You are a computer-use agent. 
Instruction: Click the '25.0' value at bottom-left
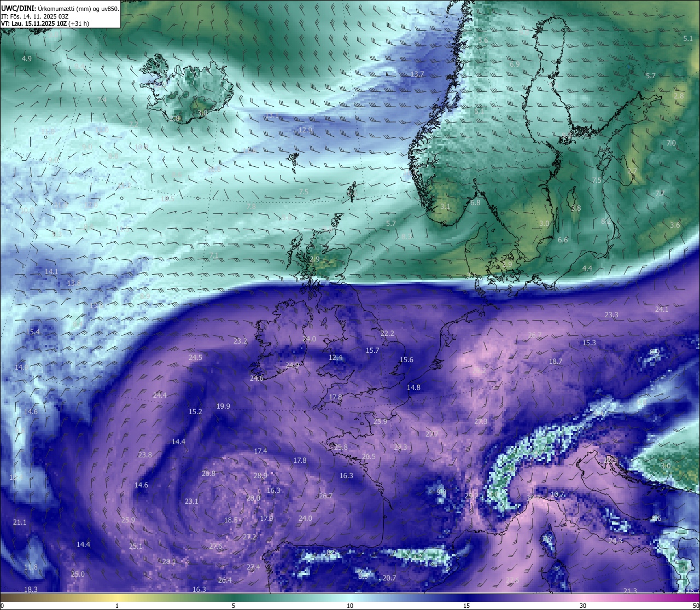[x=78, y=574]
